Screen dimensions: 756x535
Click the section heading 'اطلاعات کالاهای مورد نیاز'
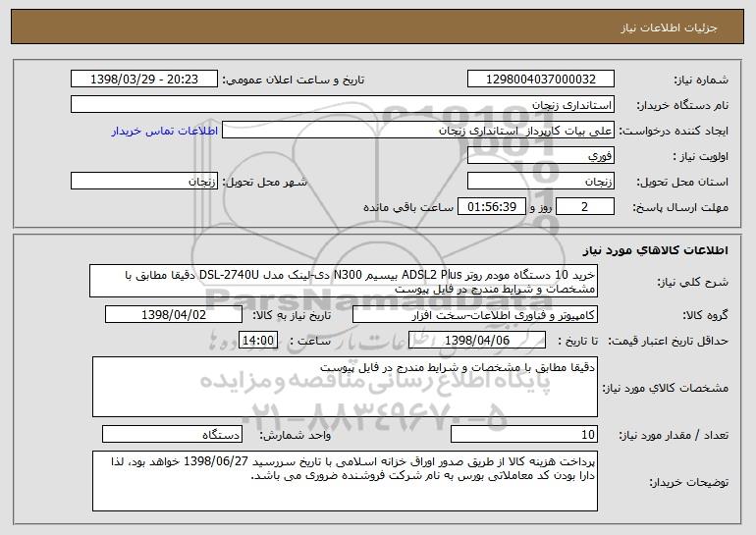tap(655, 249)
